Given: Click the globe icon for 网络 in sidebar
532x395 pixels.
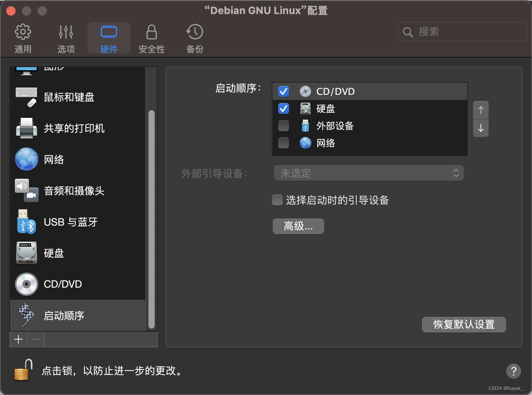Looking at the screenshot, I should coord(27,159).
